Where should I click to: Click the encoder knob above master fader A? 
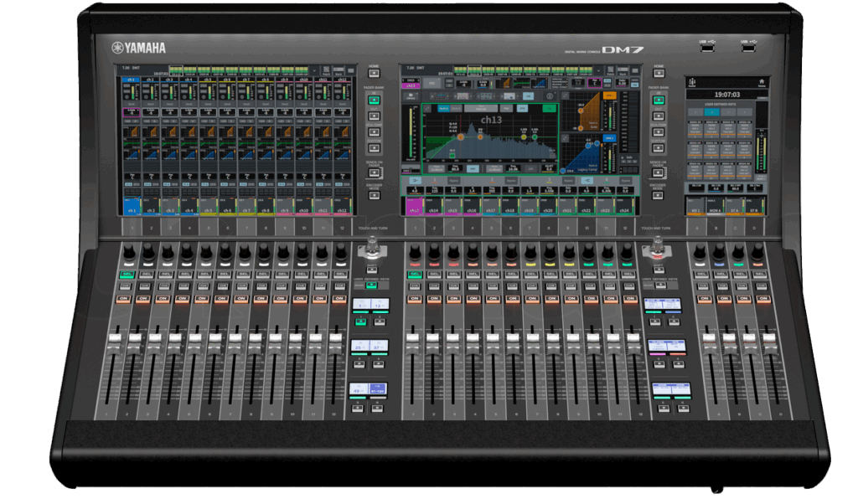click(700, 253)
